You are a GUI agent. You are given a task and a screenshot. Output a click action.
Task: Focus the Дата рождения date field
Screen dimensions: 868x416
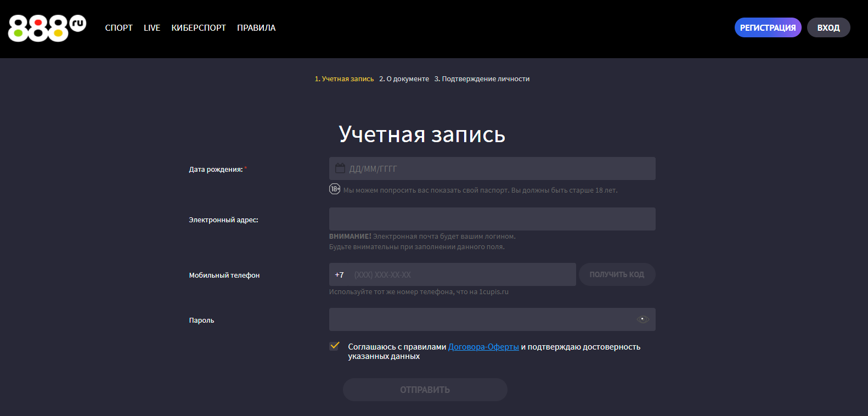(499, 168)
